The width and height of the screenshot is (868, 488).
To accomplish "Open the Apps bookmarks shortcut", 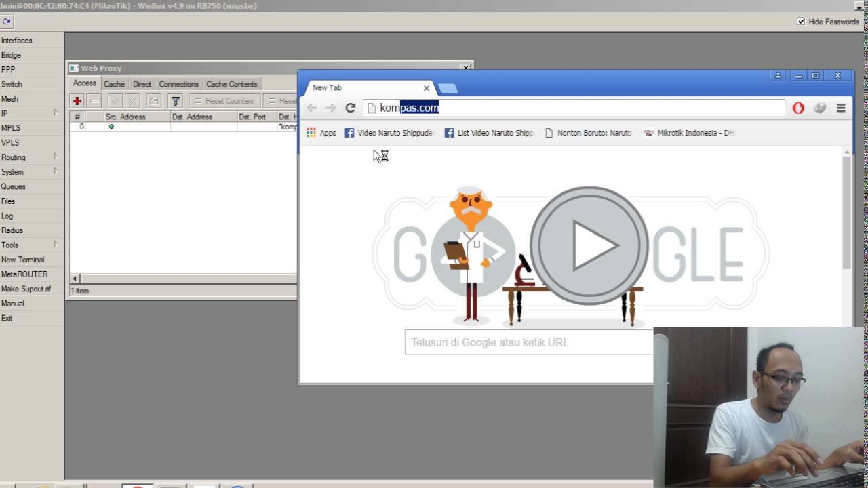I will pos(321,133).
